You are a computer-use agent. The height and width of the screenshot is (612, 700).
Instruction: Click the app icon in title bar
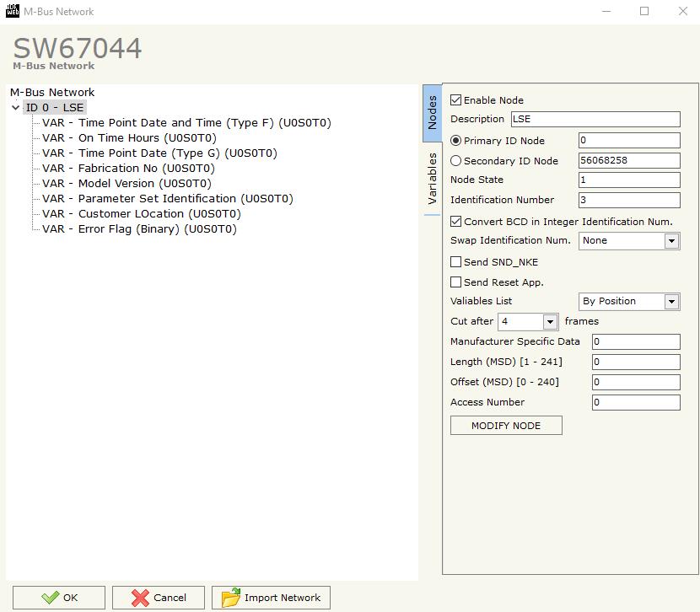pos(12,11)
